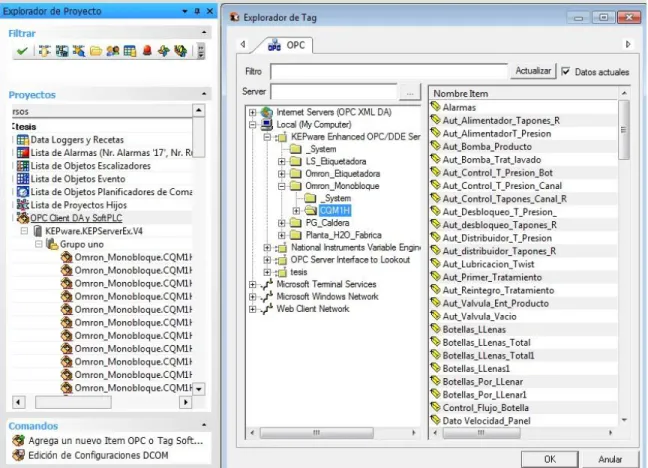This screenshot has height=468, width=648.
Task: Click the Grupo uno group icon
Action: click(52, 244)
